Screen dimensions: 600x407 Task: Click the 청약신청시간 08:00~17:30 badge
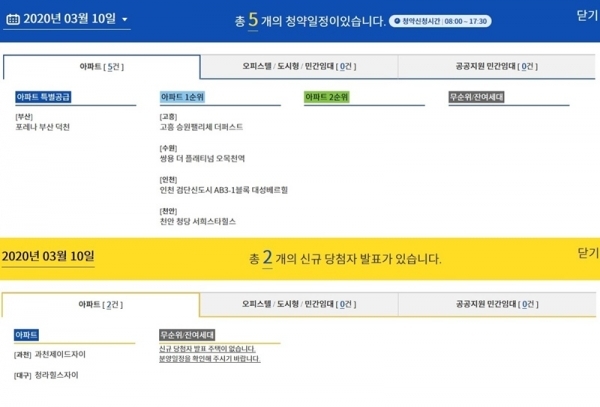(x=440, y=21)
